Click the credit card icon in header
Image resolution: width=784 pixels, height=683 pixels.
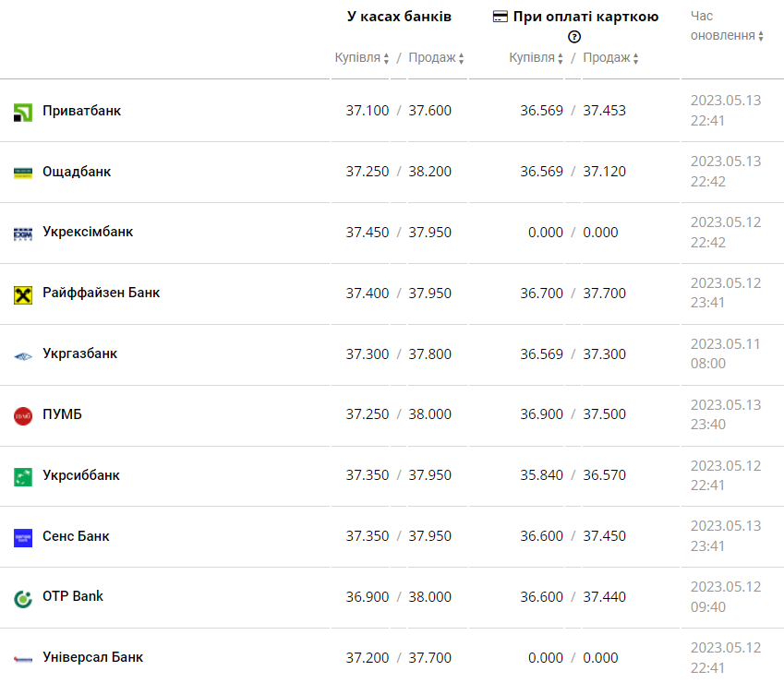[x=500, y=17]
